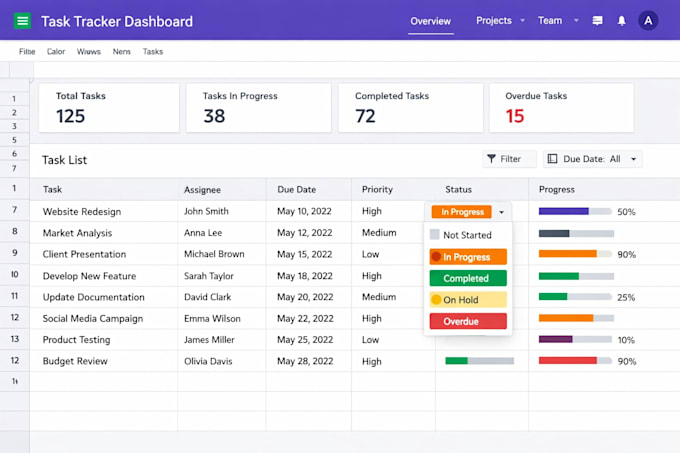Click the Completed Tasks card
Screen dimensions: 680x453
pos(410,108)
